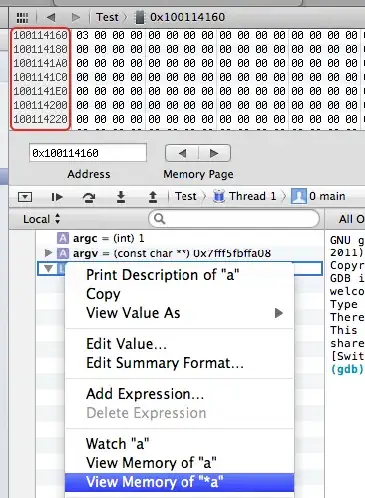The height and width of the screenshot is (498, 365).
Task: Click the (gdb) prompt in the console
Action: 347,369
